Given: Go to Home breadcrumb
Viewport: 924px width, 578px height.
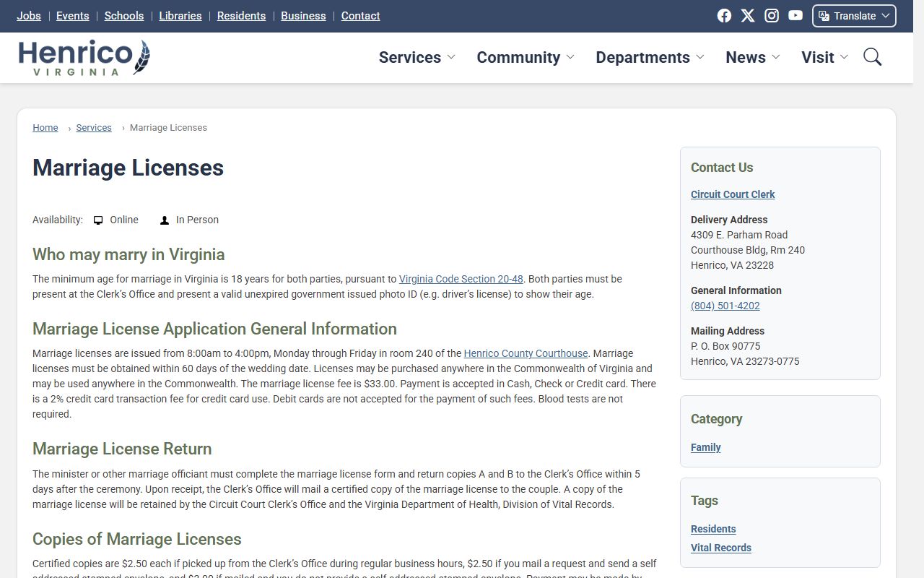Looking at the screenshot, I should tap(45, 128).
